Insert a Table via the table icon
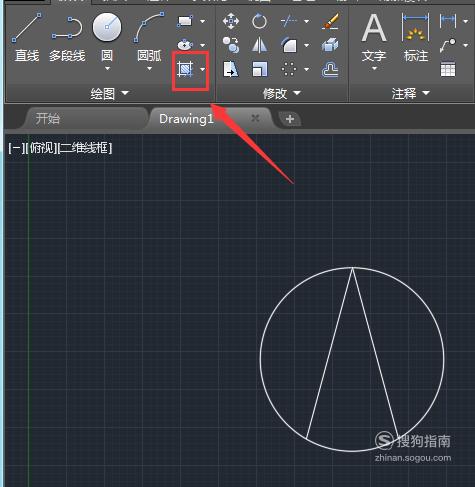The height and width of the screenshot is (487, 475). [x=448, y=69]
